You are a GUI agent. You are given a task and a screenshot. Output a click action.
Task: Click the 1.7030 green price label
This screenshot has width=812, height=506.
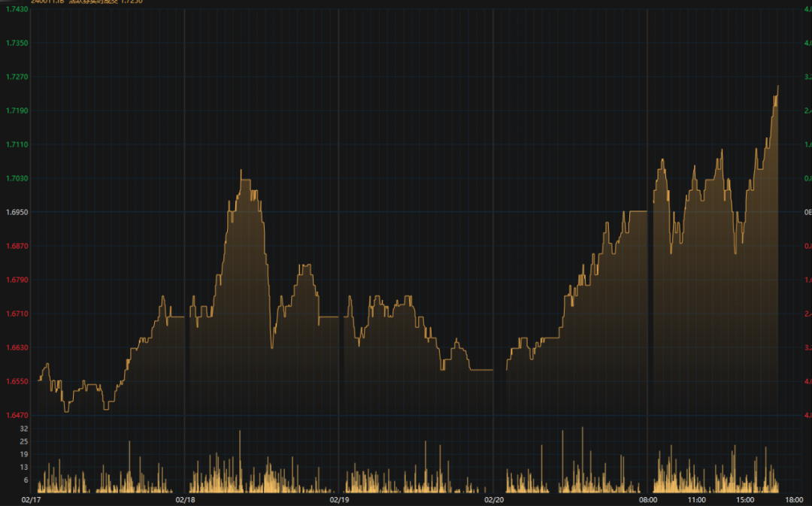(17, 179)
